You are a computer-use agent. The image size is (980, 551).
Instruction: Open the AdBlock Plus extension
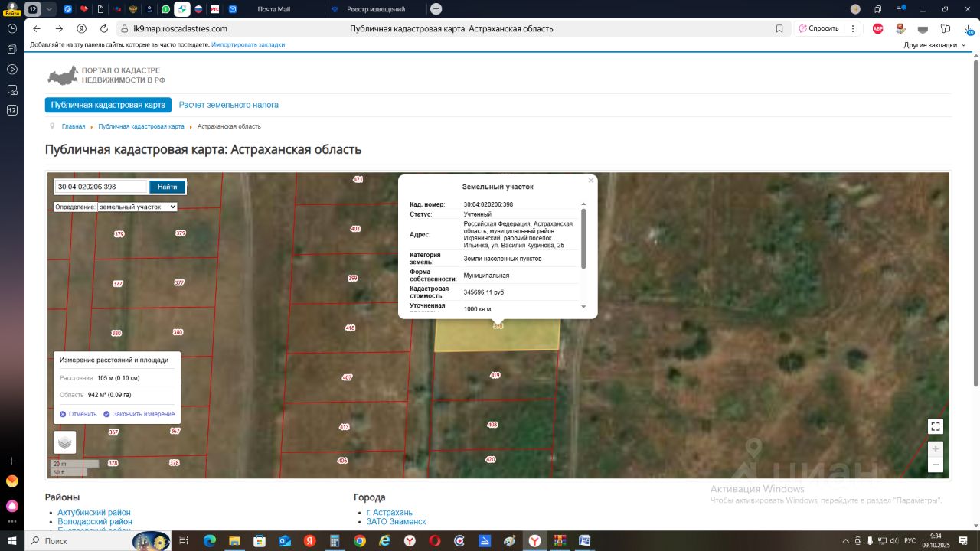click(x=878, y=28)
